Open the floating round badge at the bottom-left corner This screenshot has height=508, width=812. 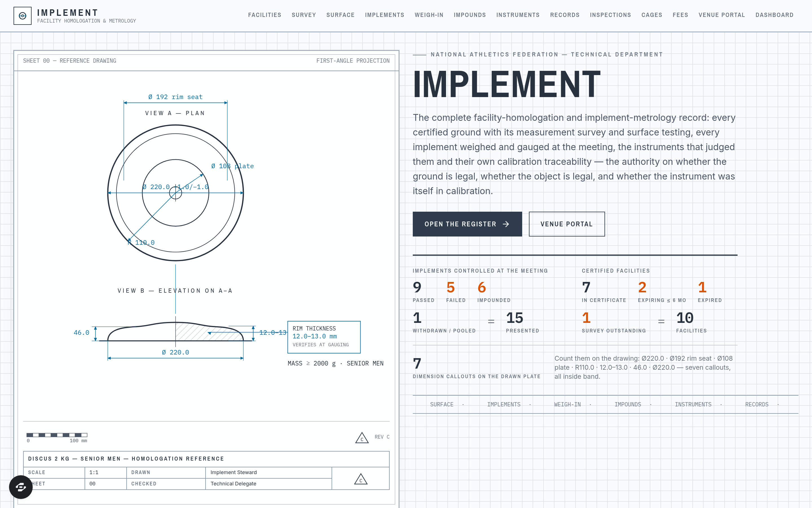point(21,487)
